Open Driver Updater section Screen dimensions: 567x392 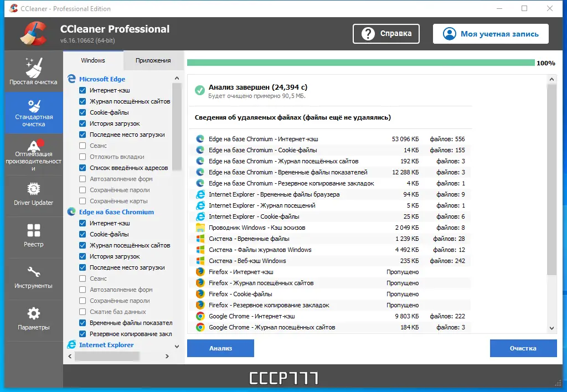click(x=33, y=196)
